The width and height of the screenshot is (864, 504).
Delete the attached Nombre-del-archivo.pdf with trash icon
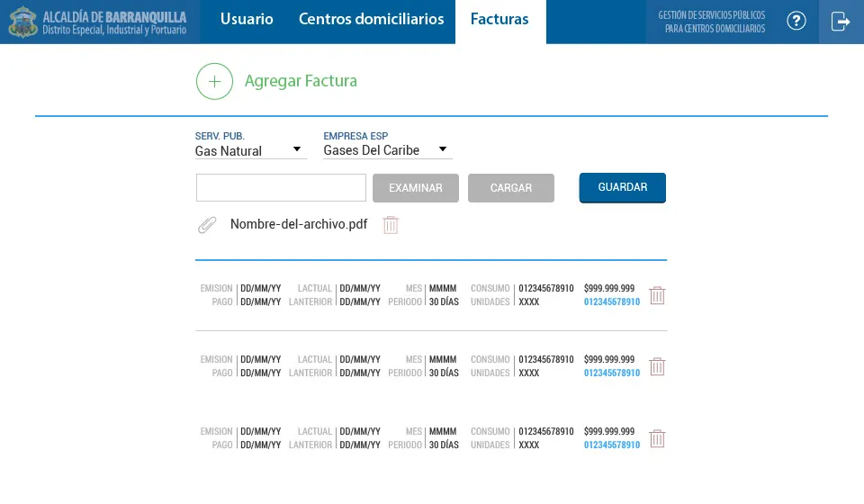coord(391,225)
